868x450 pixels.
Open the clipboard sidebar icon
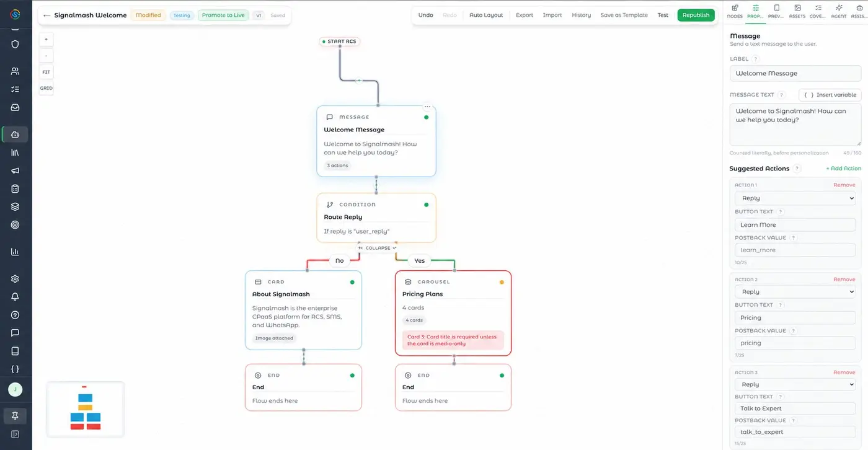point(15,188)
